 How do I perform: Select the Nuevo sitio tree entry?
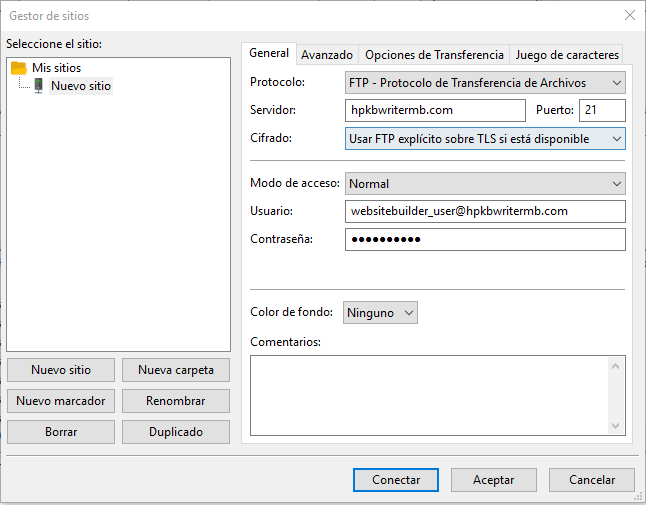point(81,86)
